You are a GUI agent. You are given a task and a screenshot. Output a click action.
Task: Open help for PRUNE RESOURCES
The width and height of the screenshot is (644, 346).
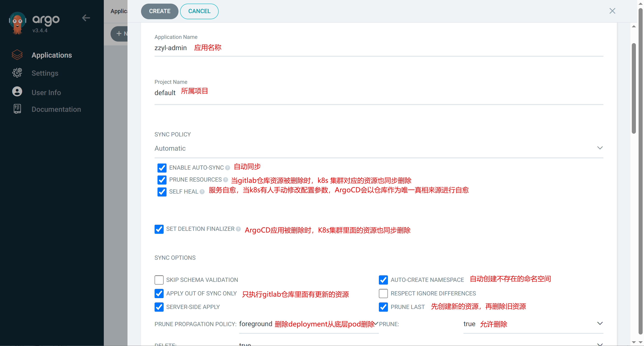tap(225, 180)
